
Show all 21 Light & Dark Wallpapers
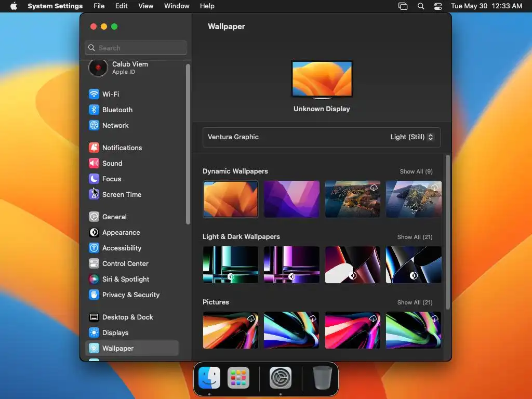tap(415, 237)
